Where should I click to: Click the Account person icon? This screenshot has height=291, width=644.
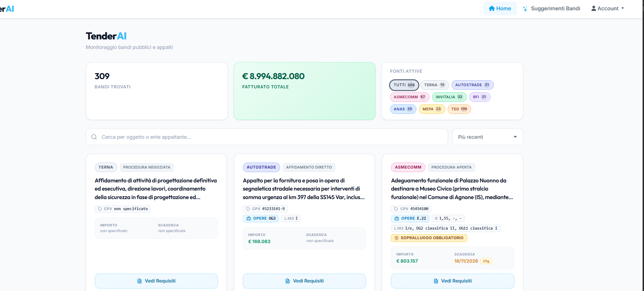pyautogui.click(x=594, y=9)
